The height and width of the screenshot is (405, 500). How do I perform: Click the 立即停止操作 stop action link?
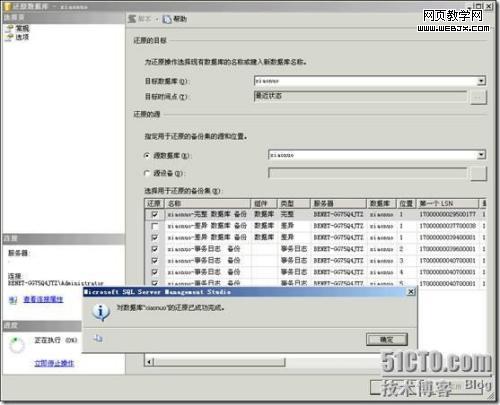pos(54,363)
